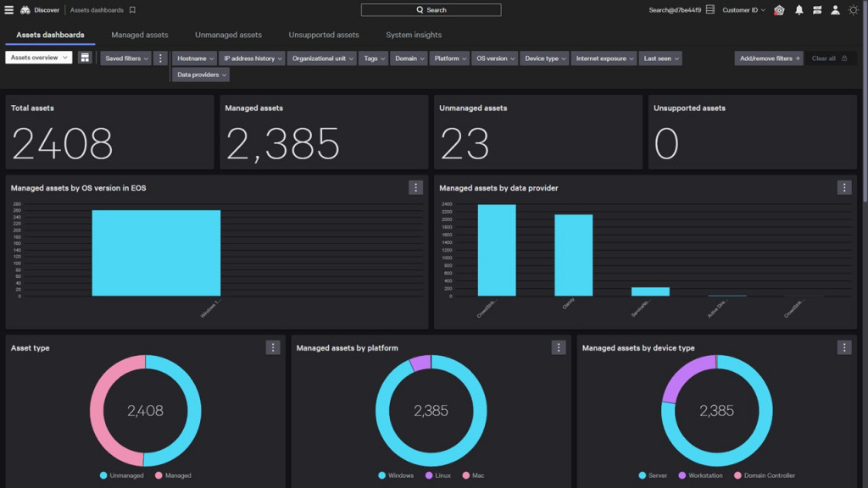
Task: Open the hamburger navigation menu
Action: click(x=9, y=10)
